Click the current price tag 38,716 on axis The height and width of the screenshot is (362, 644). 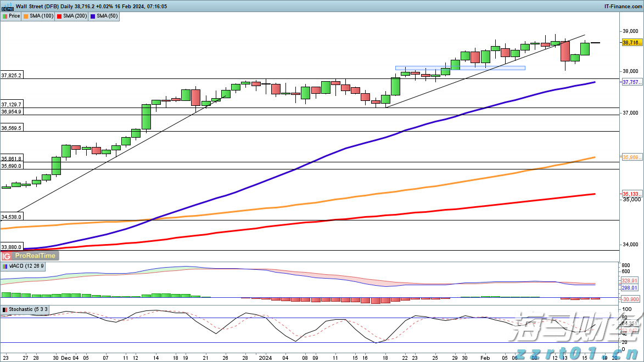[632, 43]
